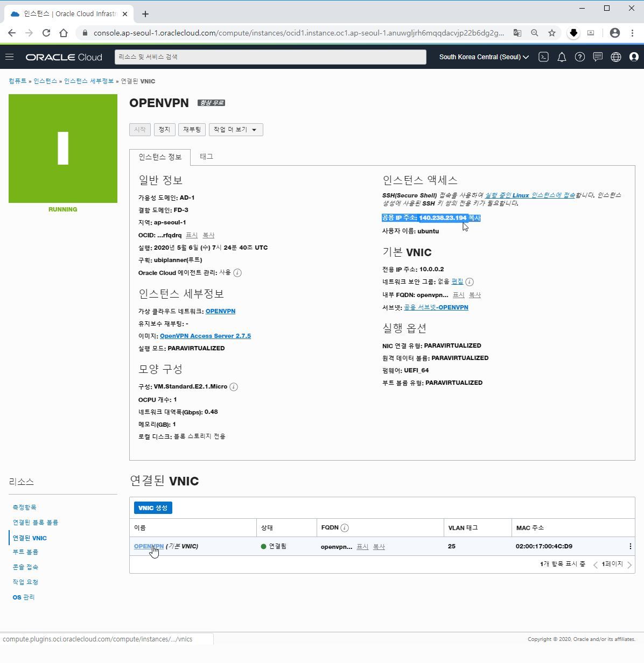Click the translate page icon in address bar
The height and width of the screenshot is (663, 644).
point(517,33)
